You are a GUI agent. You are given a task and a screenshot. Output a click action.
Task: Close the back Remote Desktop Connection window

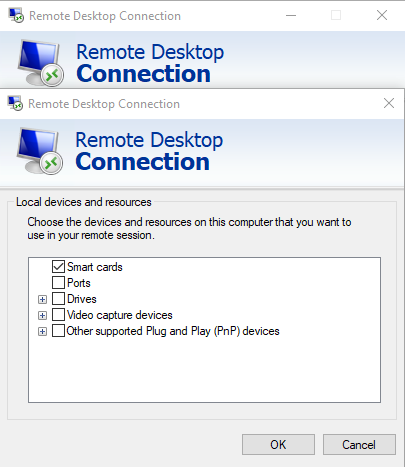click(x=382, y=15)
